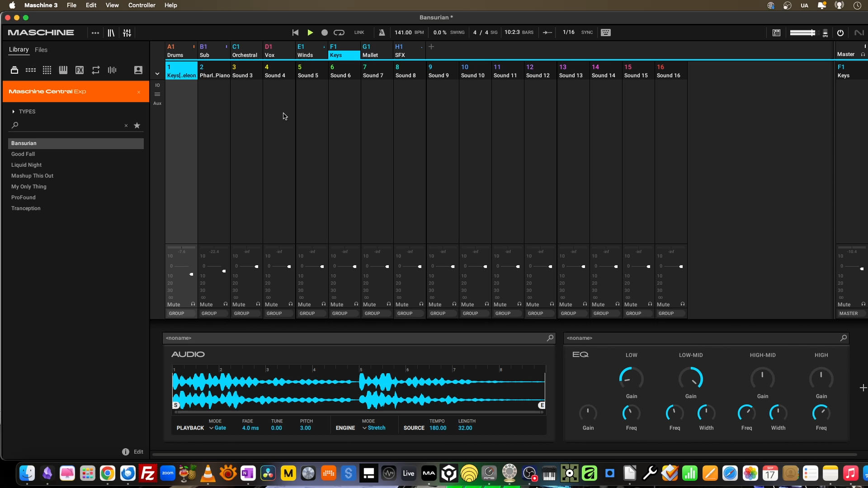Viewport: 868px width, 488px height.
Task: Switch to the Files tab
Action: pyautogui.click(x=41, y=50)
